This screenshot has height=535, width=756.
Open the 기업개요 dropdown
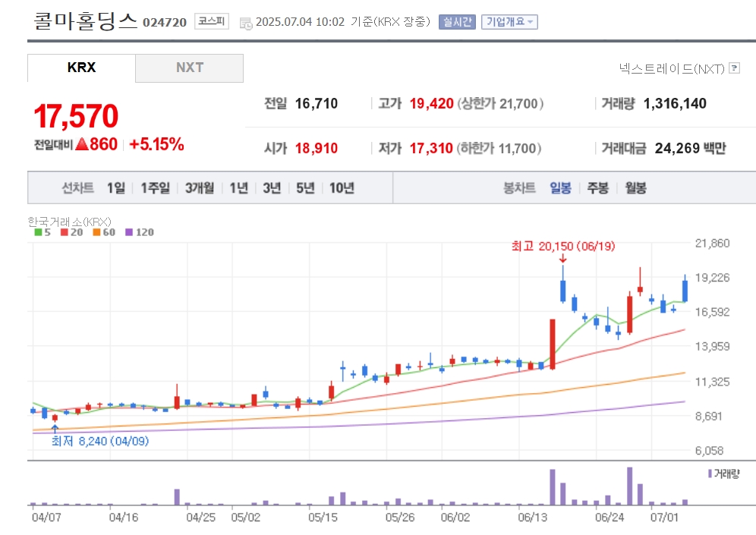coord(509,22)
